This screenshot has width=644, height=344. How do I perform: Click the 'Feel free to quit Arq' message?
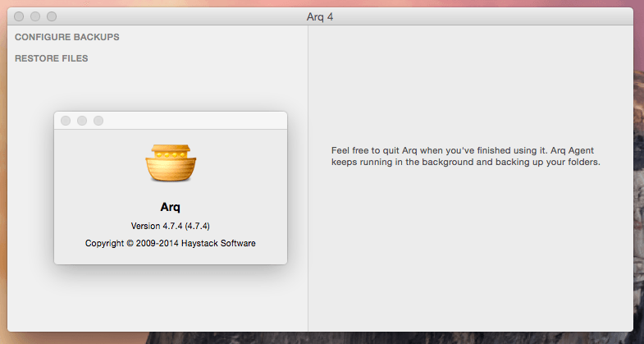click(x=466, y=156)
